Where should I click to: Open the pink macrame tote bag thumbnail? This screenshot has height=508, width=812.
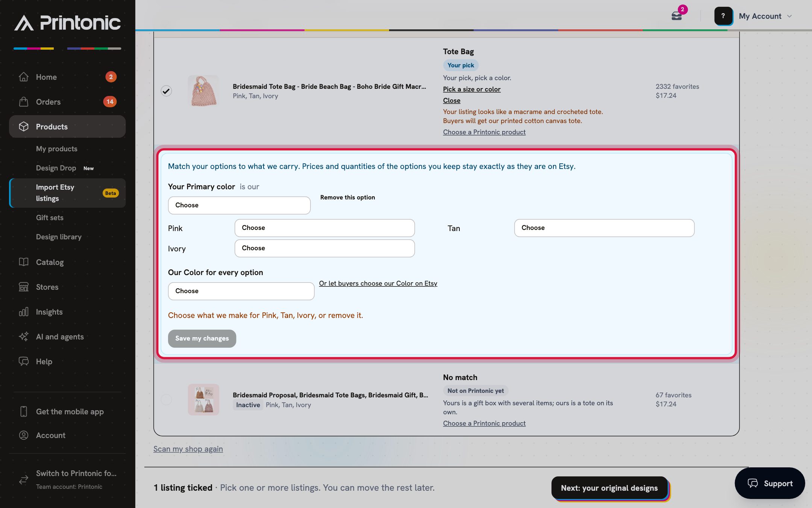pos(203,91)
